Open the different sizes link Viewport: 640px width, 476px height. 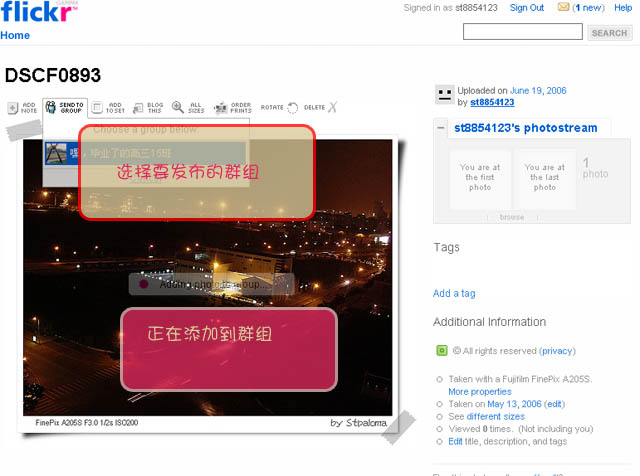[496, 416]
